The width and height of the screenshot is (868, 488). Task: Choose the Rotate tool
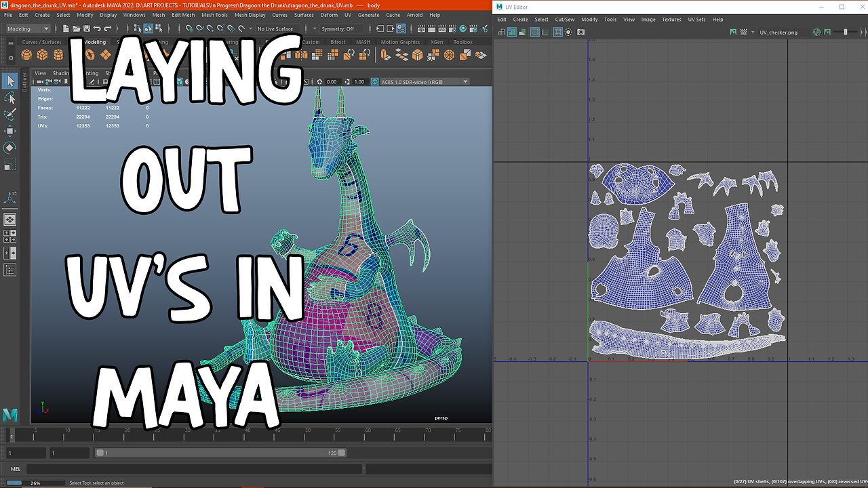point(9,148)
